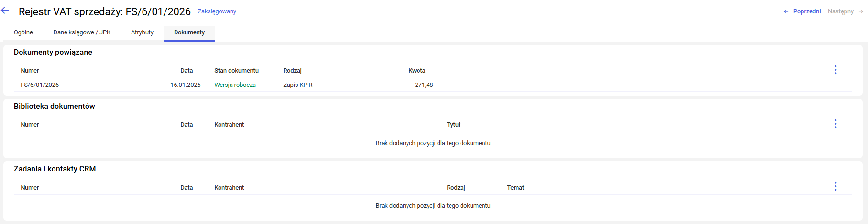Click Zapis KPiR document type cell
Screen dimensions: 868x224
pyautogui.click(x=297, y=85)
